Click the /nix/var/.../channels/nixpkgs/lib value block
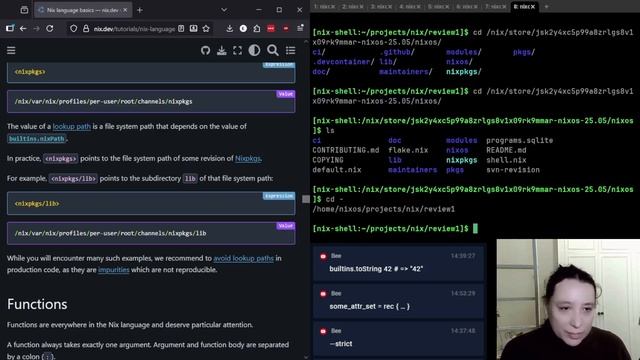The width and height of the screenshot is (640, 360). 151,233
